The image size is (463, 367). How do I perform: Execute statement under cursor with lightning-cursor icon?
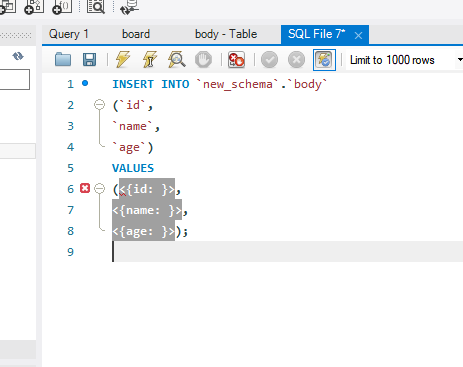pyautogui.click(x=150, y=60)
